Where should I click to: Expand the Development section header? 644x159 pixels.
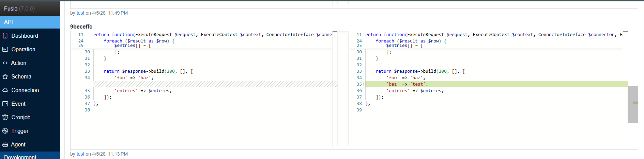pyautogui.click(x=30, y=156)
